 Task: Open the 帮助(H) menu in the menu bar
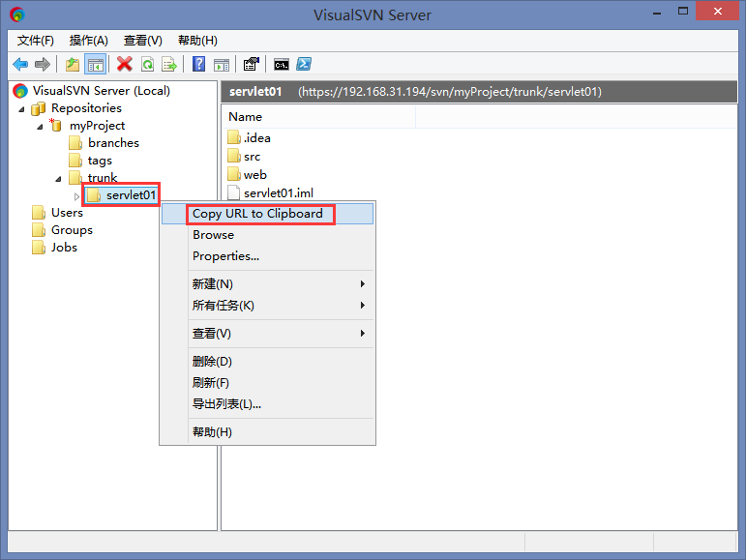[x=197, y=41]
